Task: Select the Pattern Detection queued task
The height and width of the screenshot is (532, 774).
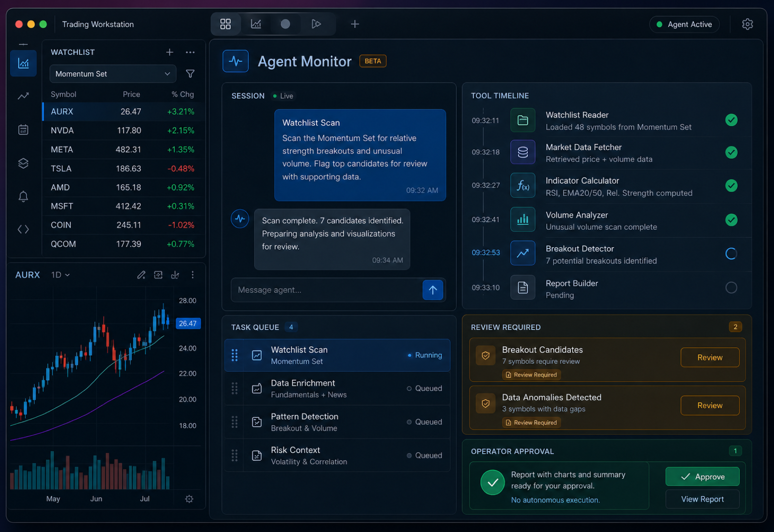Action: [x=337, y=422]
